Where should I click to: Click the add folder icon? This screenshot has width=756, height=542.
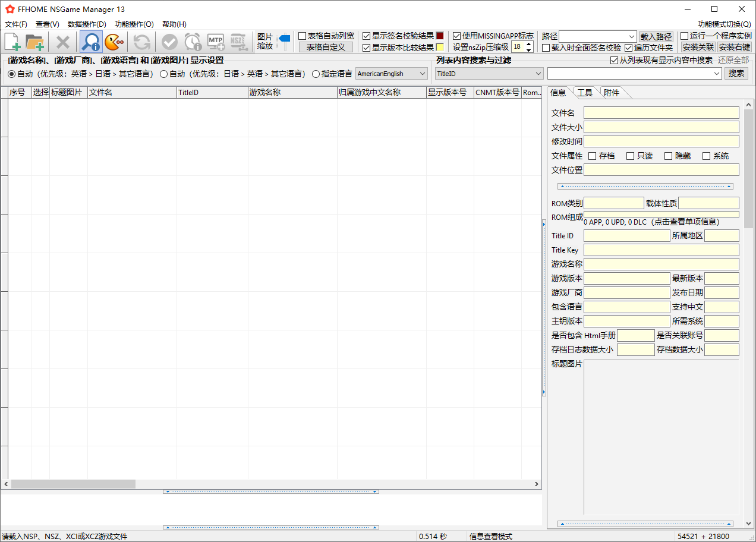[x=35, y=42]
